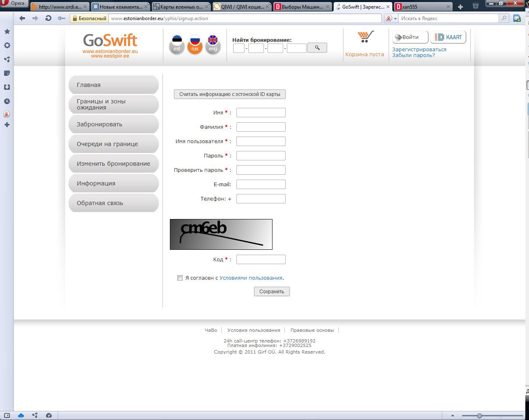Focus the E-mail input field
This screenshot has height=420, width=529.
pyautogui.click(x=261, y=184)
